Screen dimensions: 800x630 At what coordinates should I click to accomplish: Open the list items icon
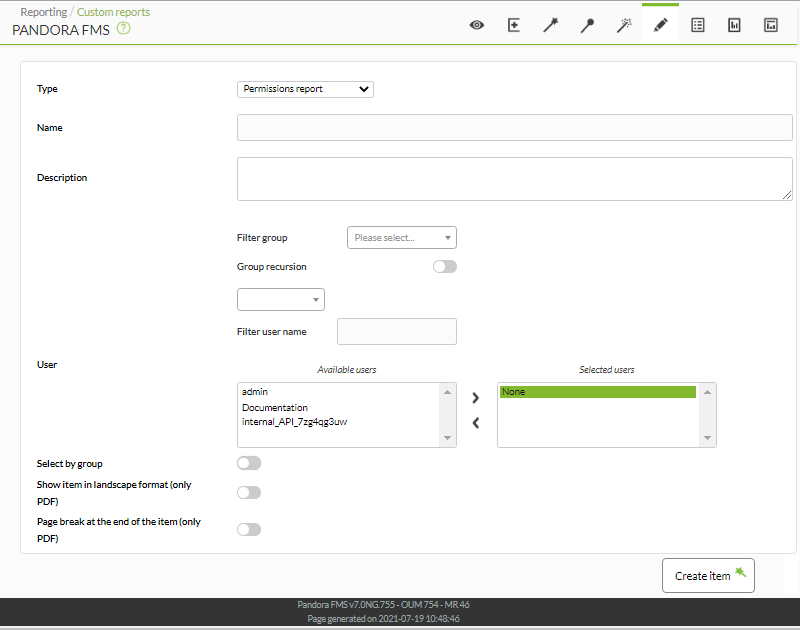(x=697, y=25)
